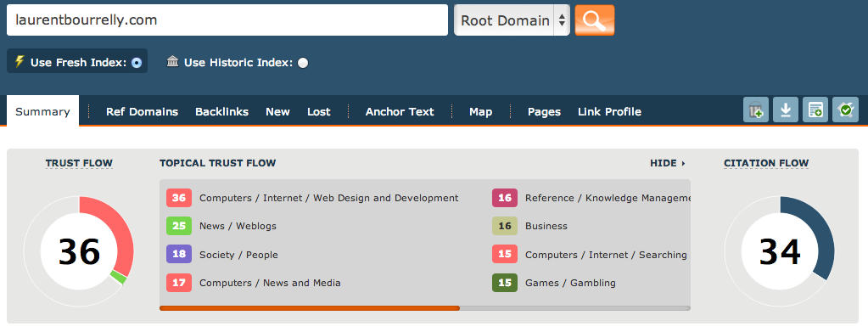The width and height of the screenshot is (868, 332).
Task: Open the Anchor Text tab
Action: pyautogui.click(x=400, y=111)
